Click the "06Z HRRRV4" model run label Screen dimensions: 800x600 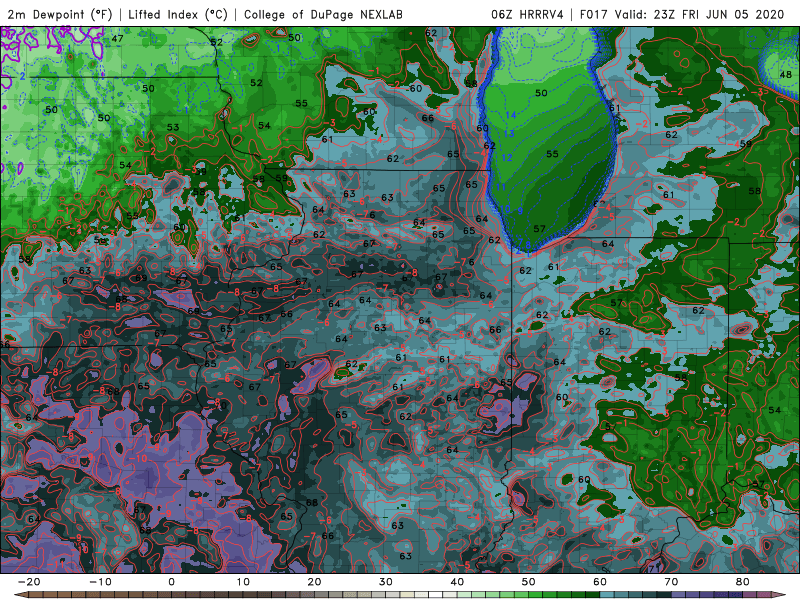click(527, 14)
